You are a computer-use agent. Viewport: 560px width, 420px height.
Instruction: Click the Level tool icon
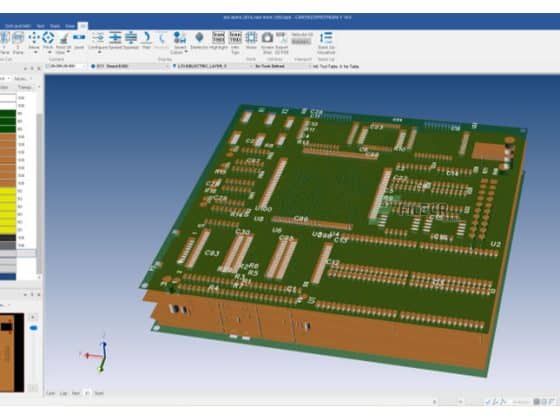[79, 37]
